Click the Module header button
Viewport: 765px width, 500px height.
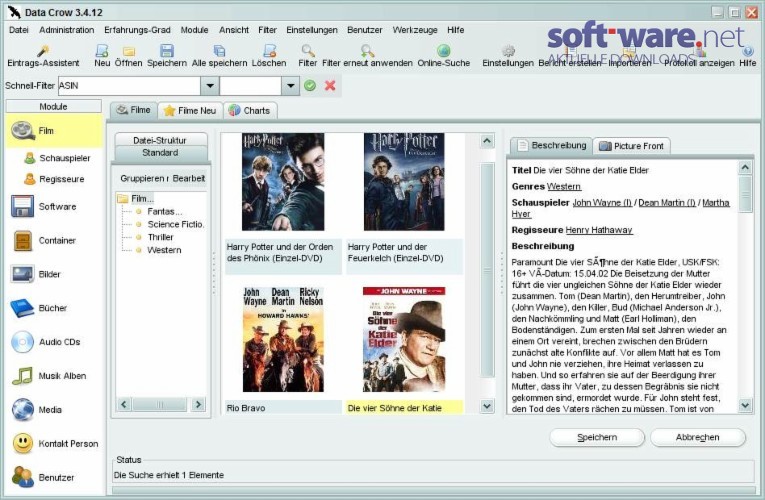[54, 106]
